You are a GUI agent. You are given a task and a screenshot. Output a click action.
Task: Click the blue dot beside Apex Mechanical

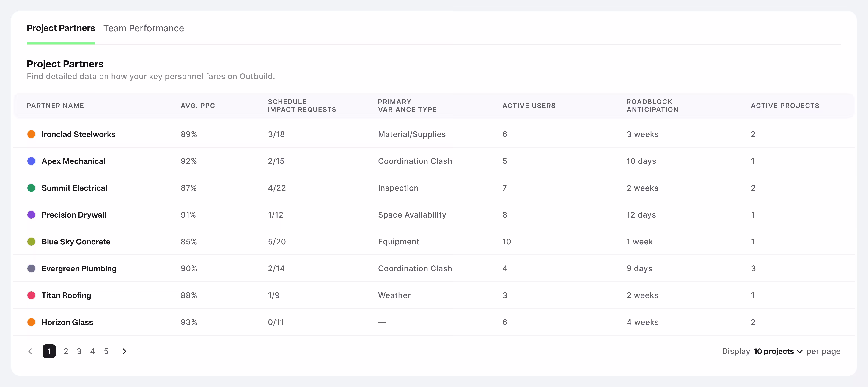point(31,161)
